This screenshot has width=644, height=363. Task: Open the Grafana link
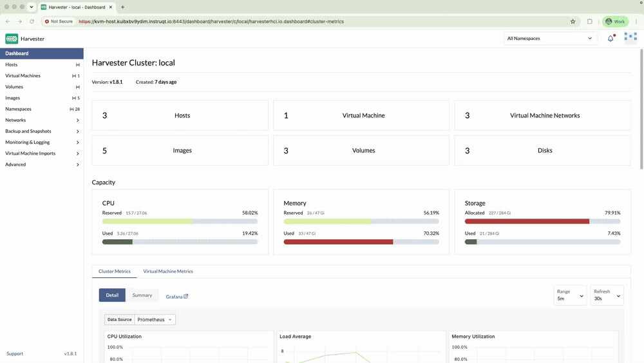point(177,297)
